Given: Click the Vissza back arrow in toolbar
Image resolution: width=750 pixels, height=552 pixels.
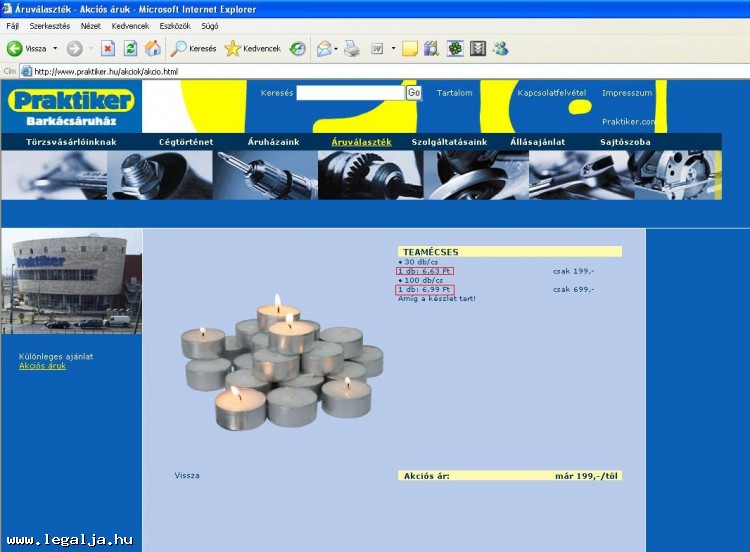Looking at the screenshot, I should (15, 48).
